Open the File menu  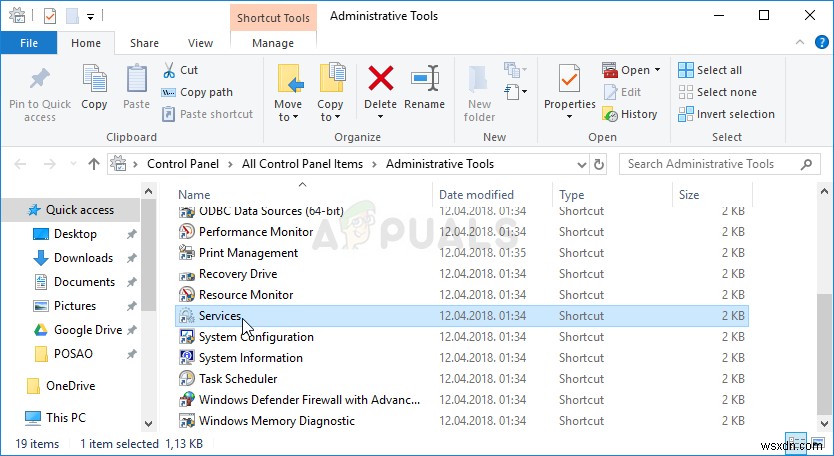click(x=29, y=43)
